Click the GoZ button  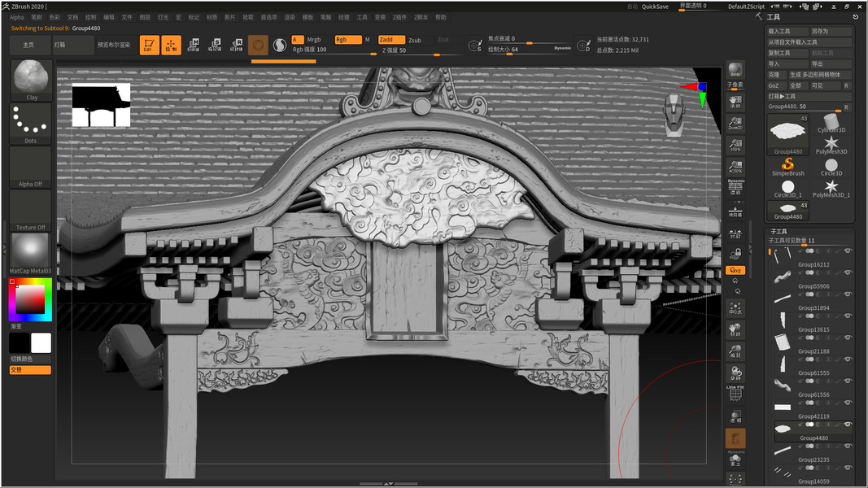(x=776, y=85)
